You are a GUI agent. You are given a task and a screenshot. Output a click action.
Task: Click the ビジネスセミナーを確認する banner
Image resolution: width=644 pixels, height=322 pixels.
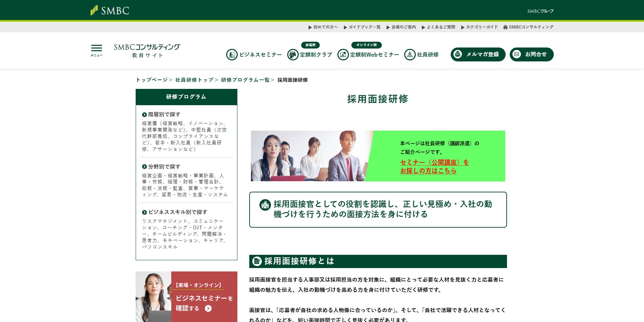[x=187, y=297]
